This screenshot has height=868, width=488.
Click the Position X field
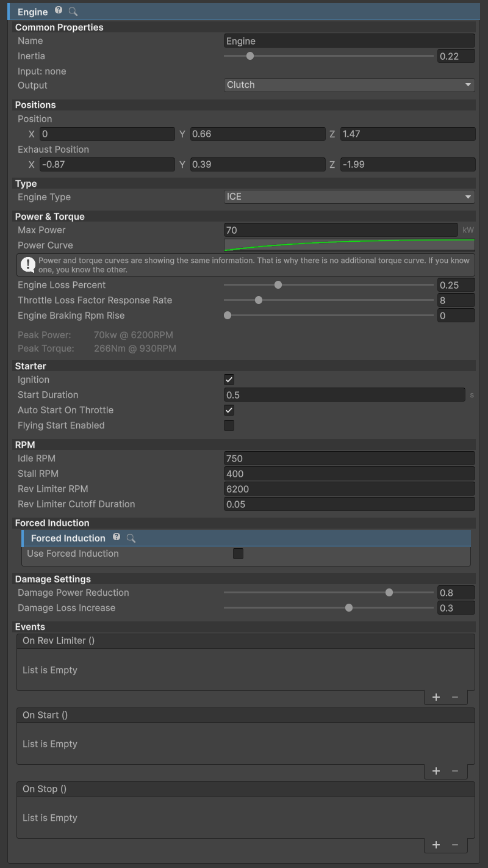[x=107, y=134]
